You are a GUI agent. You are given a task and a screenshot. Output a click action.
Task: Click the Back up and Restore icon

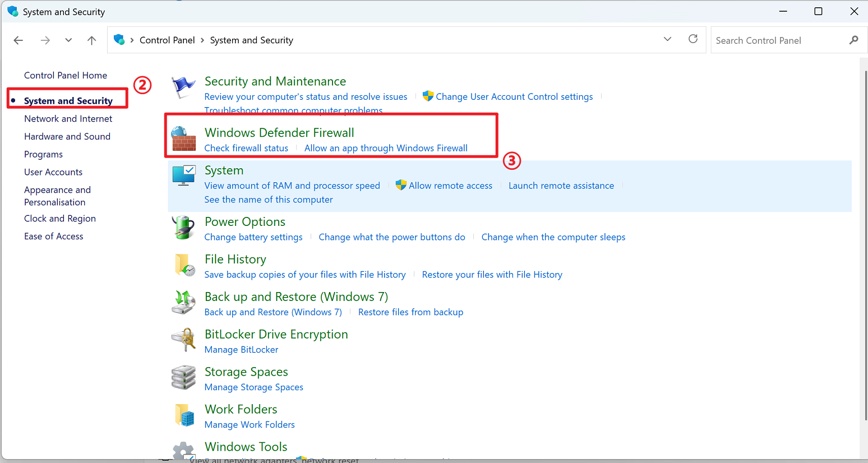183,302
